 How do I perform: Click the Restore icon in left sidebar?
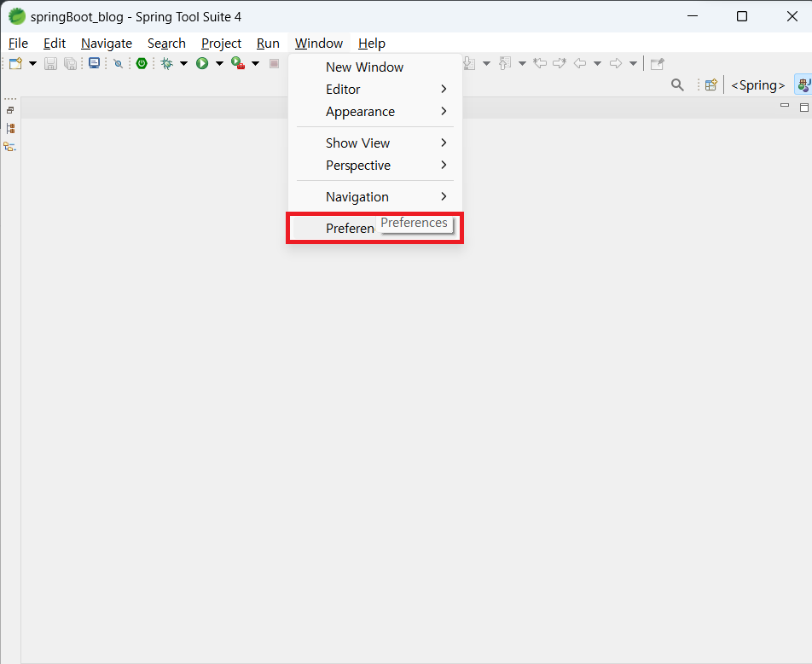pyautogui.click(x=10, y=110)
